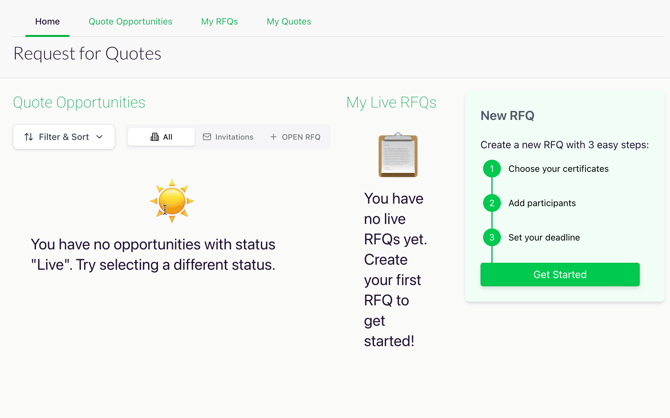Switch filter to OPEN RFQ
Viewport: 670px width, 418px height.
click(295, 137)
